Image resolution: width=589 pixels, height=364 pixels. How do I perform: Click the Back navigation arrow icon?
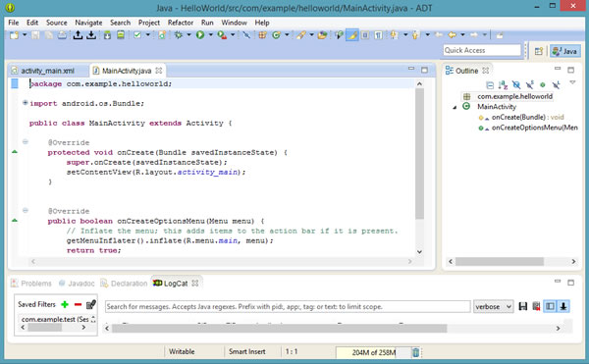[x=453, y=35]
